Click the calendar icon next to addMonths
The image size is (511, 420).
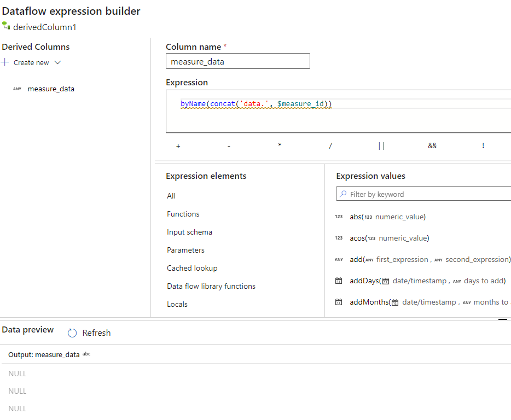(x=339, y=302)
